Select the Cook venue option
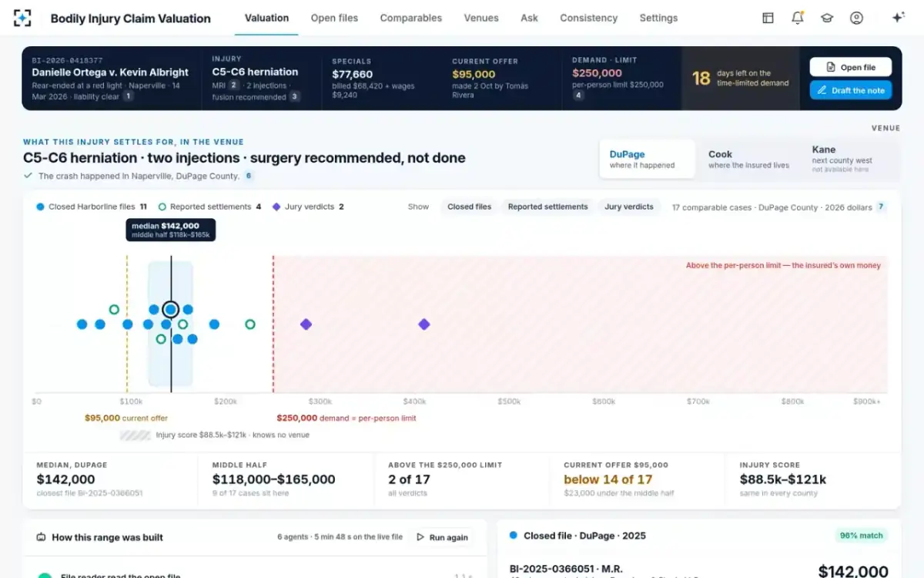Image resolution: width=924 pixels, height=578 pixels. coord(748,159)
